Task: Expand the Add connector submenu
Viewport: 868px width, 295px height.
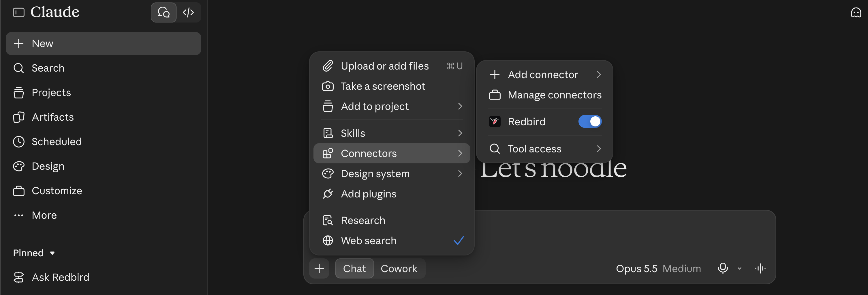Action: (544, 74)
